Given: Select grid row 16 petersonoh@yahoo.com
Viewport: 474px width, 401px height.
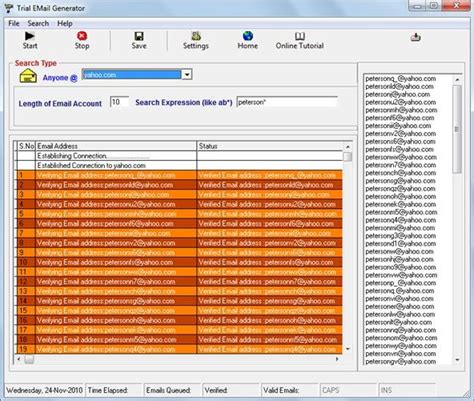Looking at the screenshot, I should (x=180, y=320).
